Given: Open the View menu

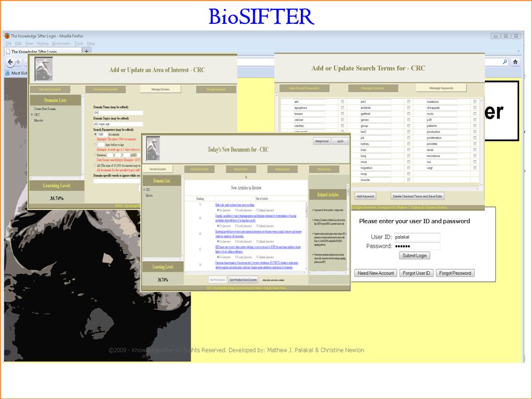Looking at the screenshot, I should tap(29, 43).
